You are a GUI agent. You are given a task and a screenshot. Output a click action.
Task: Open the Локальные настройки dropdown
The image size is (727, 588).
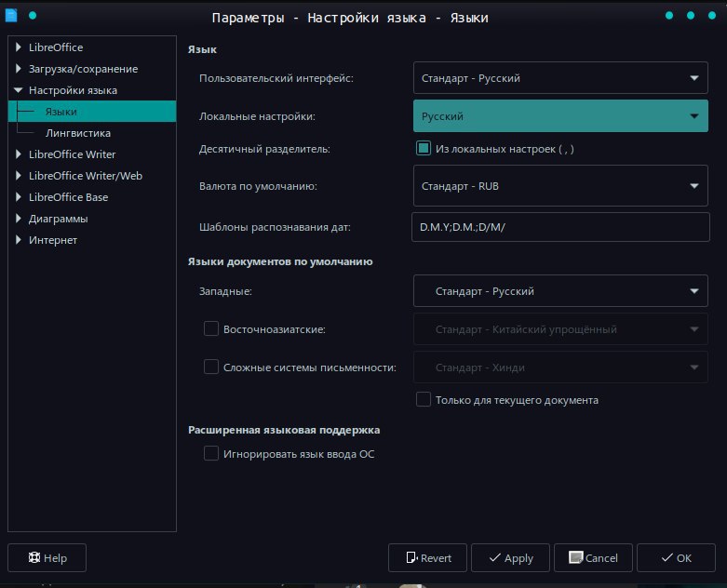[x=560, y=116]
